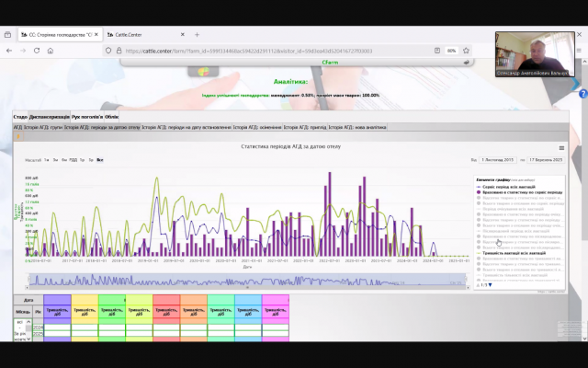
Task: Click the month list up arrow
Action: point(28,322)
